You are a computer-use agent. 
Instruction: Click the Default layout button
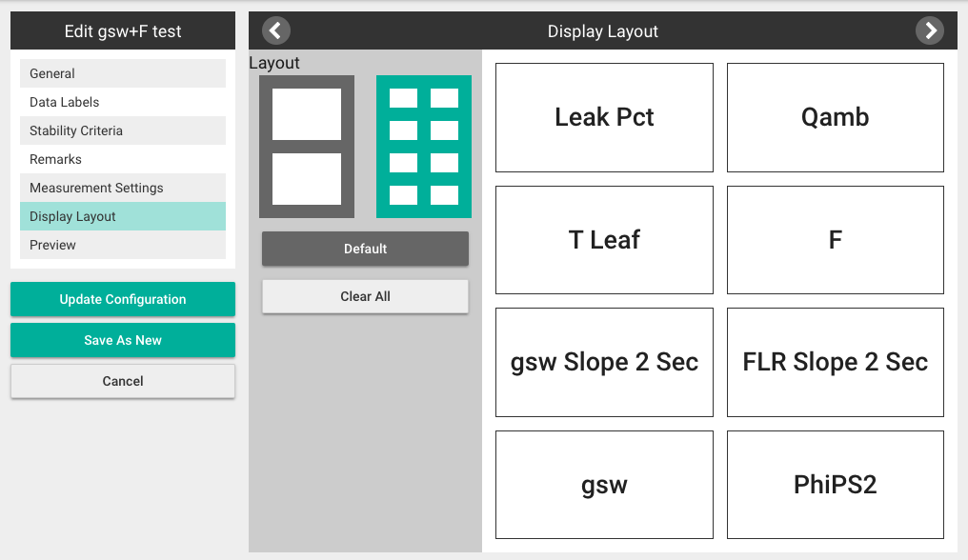(x=366, y=249)
